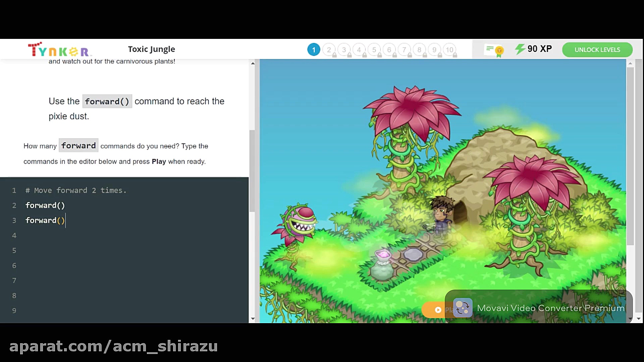The width and height of the screenshot is (644, 362).
Task: Click the instructions panel scrollbar thumb
Action: point(252,171)
